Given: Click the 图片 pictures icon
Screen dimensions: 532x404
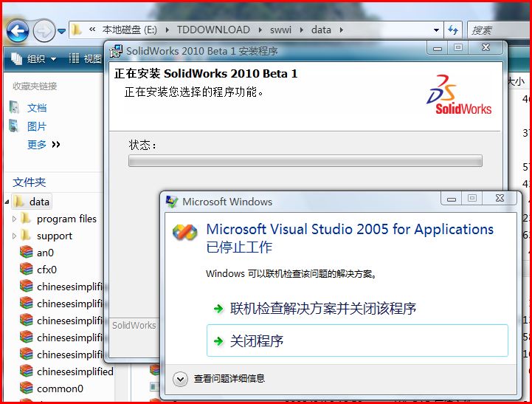Looking at the screenshot, I should click(14, 126).
